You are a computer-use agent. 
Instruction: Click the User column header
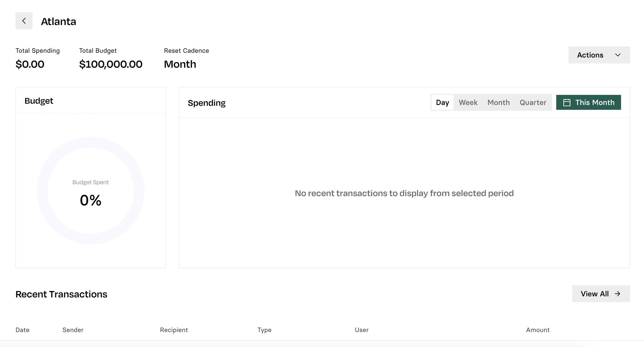(361, 330)
